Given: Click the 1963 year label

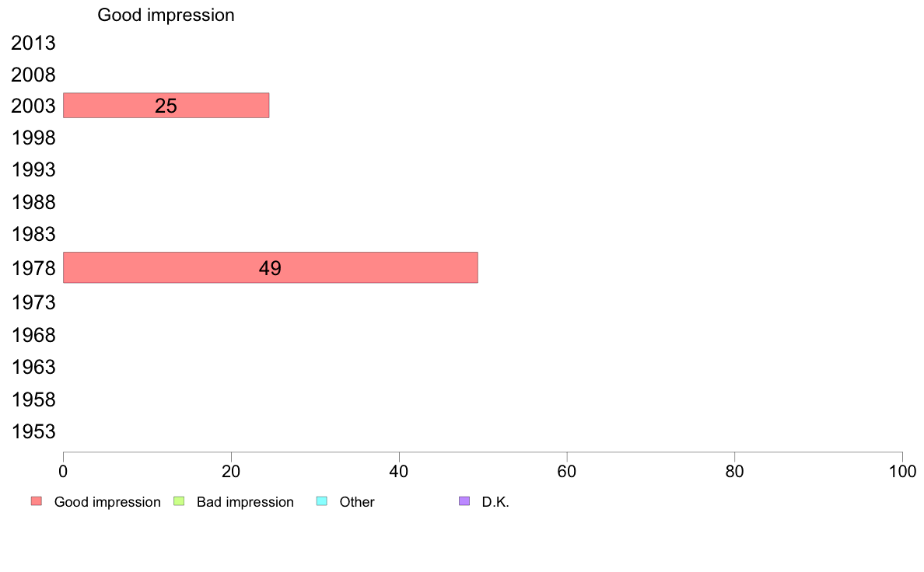Looking at the screenshot, I should click(33, 367).
